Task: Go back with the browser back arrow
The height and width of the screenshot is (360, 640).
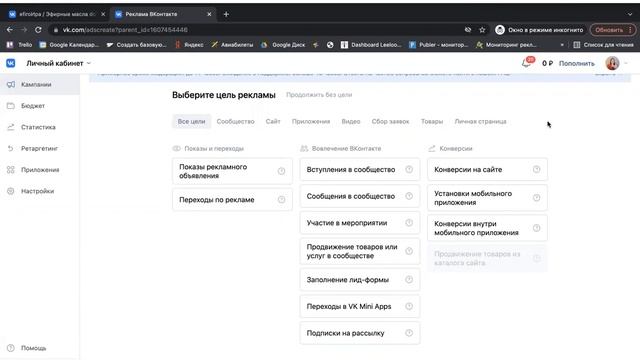Action: click(x=10, y=30)
